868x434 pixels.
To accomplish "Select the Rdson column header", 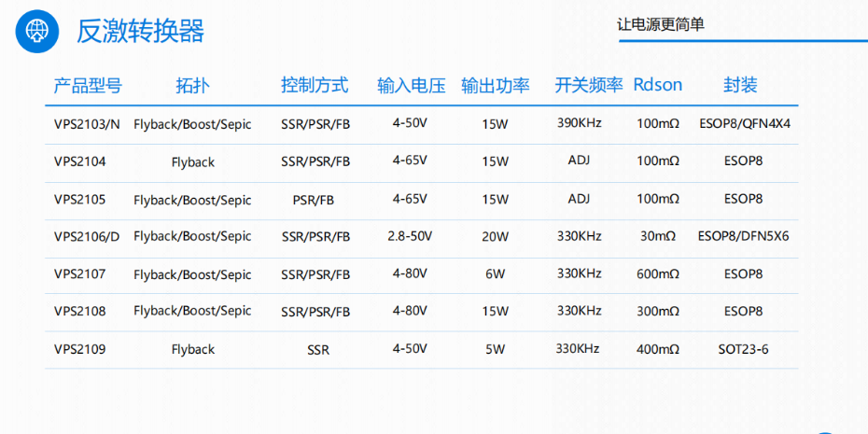I will click(658, 85).
